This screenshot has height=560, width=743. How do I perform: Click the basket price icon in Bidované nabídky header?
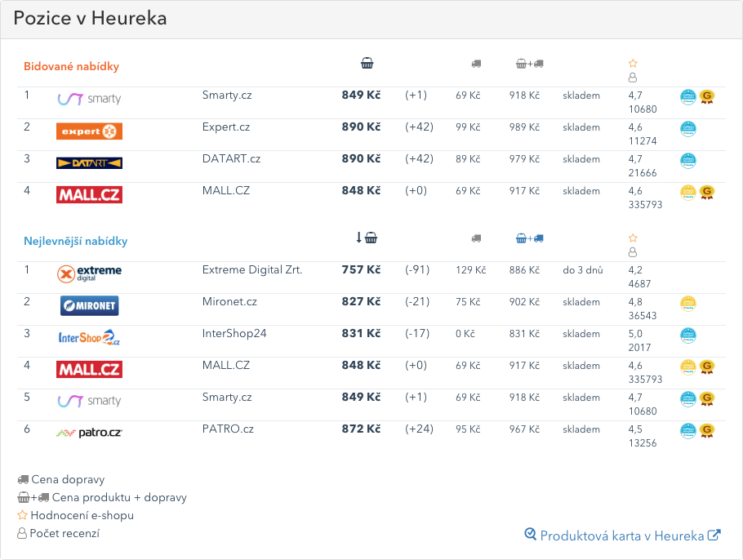367,63
